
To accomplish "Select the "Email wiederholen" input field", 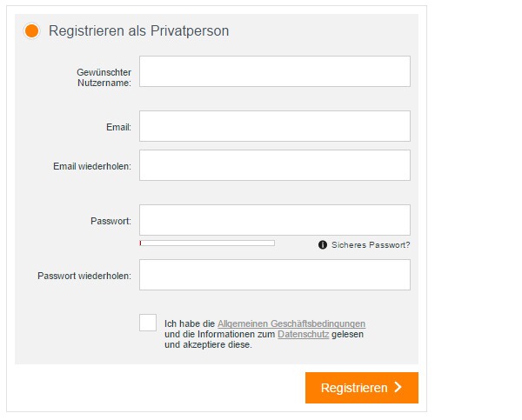I will (x=274, y=165).
